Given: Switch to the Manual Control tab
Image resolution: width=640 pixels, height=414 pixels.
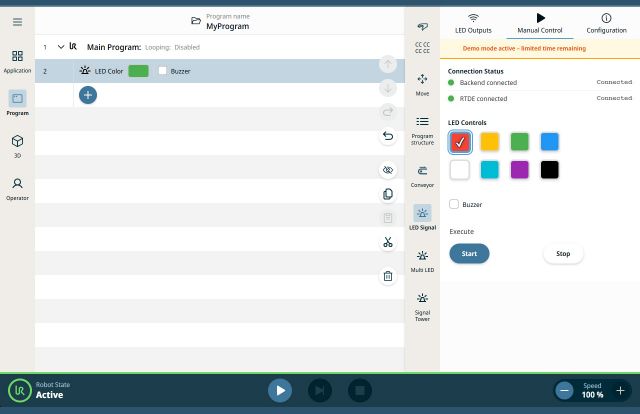Looking at the screenshot, I should [x=540, y=24].
